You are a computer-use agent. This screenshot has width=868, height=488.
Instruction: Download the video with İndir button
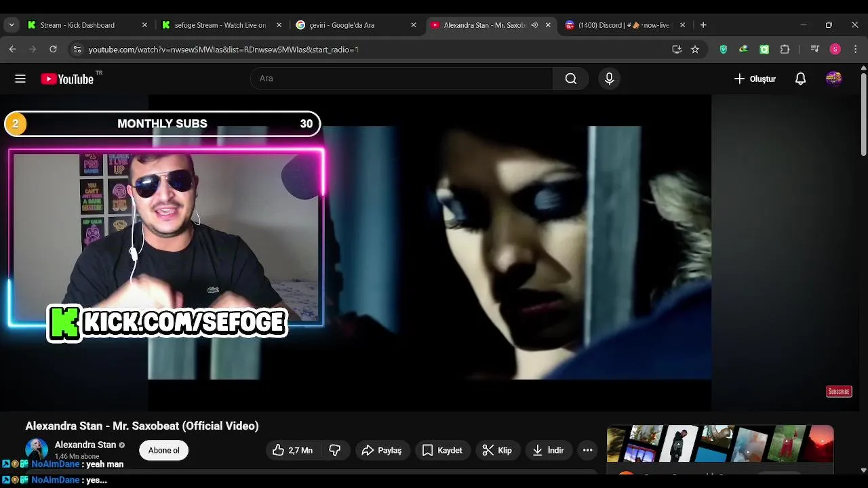(548, 450)
